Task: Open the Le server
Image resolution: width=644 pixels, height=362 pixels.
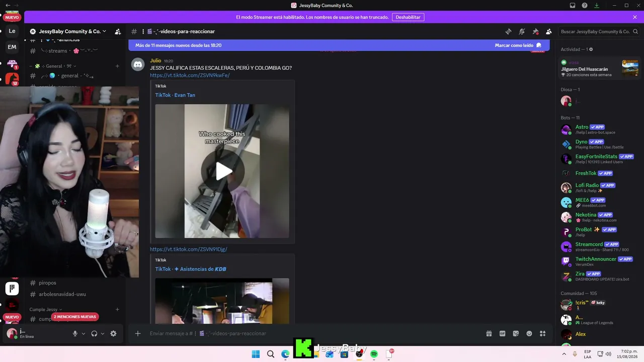Action: (12, 31)
